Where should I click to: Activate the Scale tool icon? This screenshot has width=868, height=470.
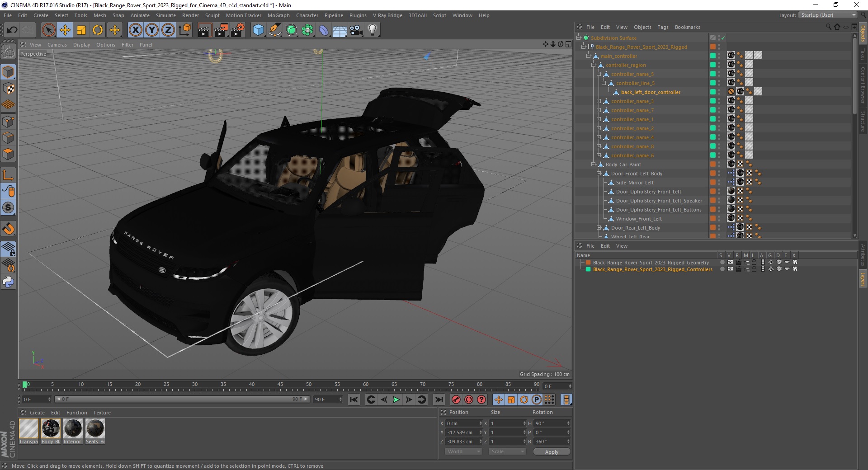pyautogui.click(x=81, y=30)
